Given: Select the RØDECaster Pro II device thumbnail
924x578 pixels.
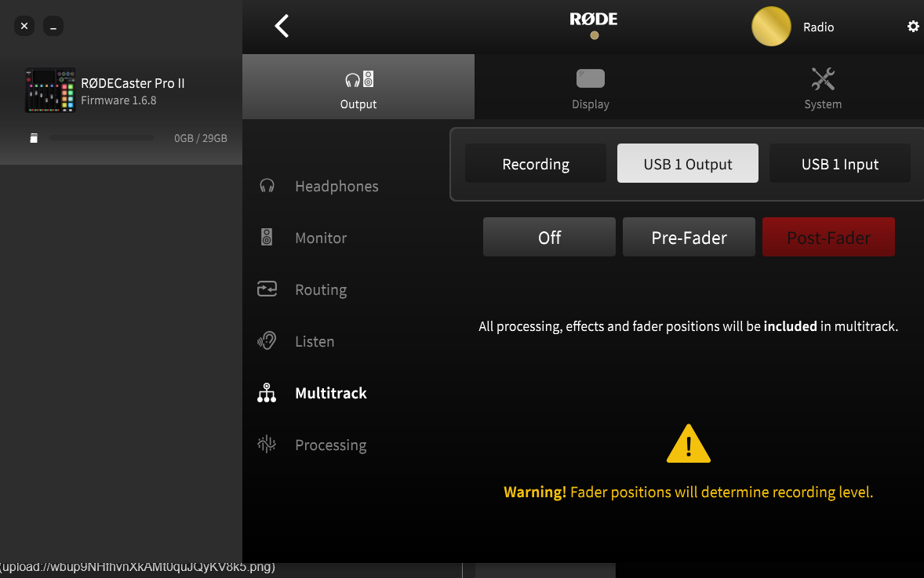Looking at the screenshot, I should coord(50,90).
